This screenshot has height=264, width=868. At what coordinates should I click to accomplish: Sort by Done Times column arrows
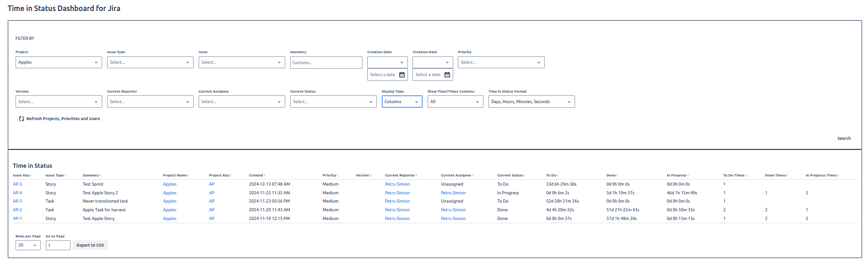click(787, 176)
